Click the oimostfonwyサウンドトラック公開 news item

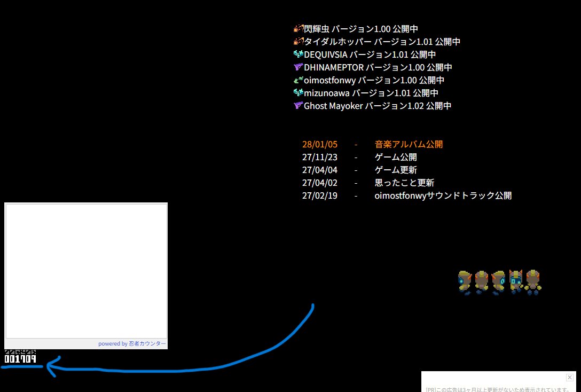[x=443, y=195]
